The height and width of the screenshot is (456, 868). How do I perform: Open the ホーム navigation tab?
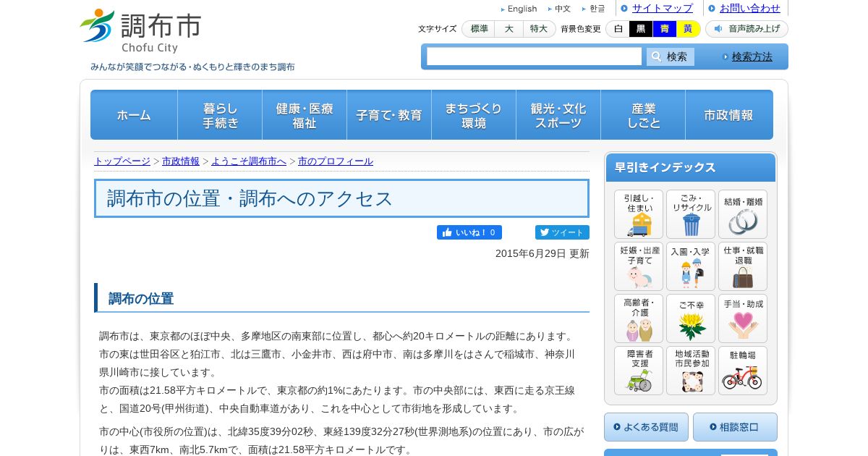tap(134, 115)
